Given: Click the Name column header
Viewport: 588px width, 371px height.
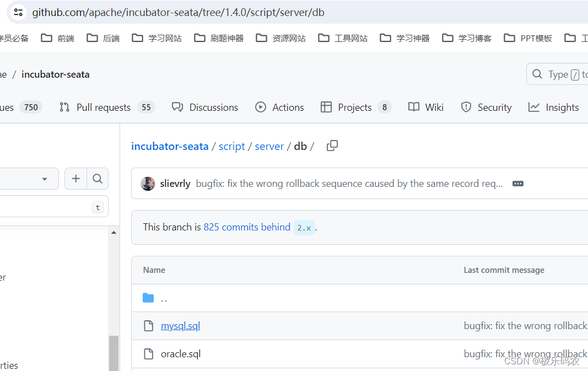Looking at the screenshot, I should pos(154,270).
